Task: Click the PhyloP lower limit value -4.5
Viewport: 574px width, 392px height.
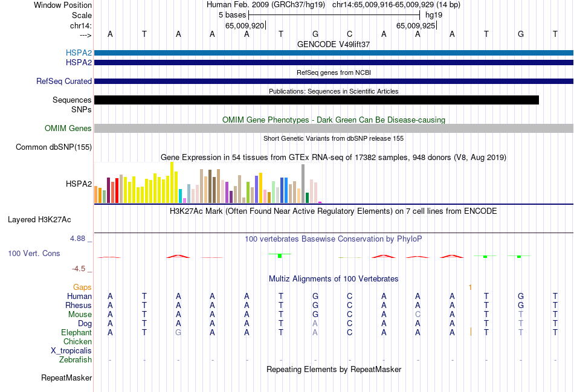Action: (79, 269)
